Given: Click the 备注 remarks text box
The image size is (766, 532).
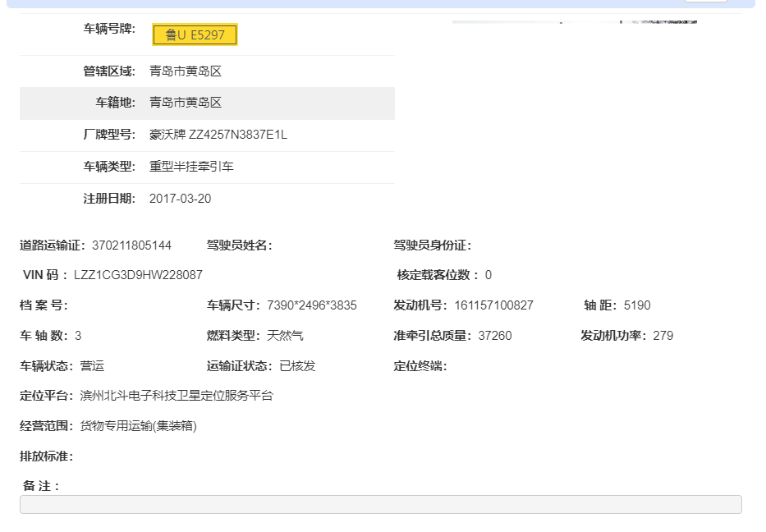Looking at the screenshot, I should tap(380, 504).
